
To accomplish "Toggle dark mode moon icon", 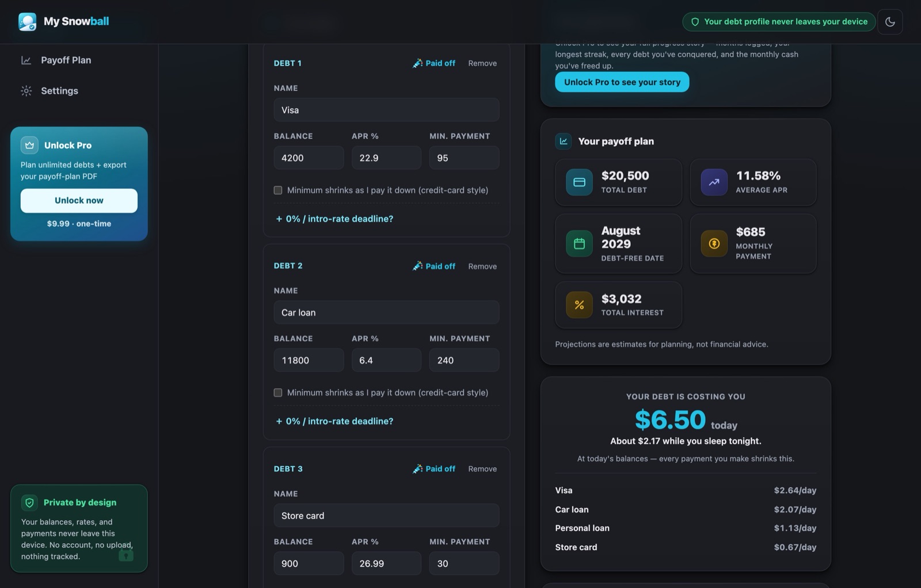I will coord(890,22).
